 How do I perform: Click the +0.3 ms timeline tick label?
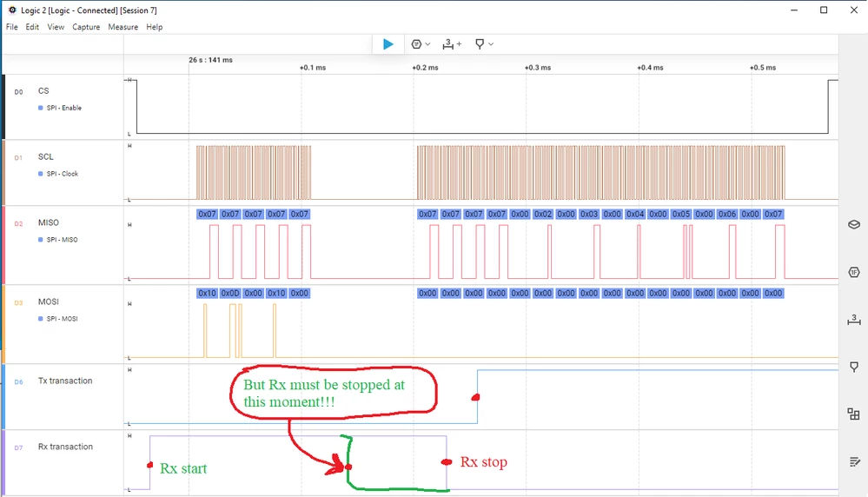538,68
